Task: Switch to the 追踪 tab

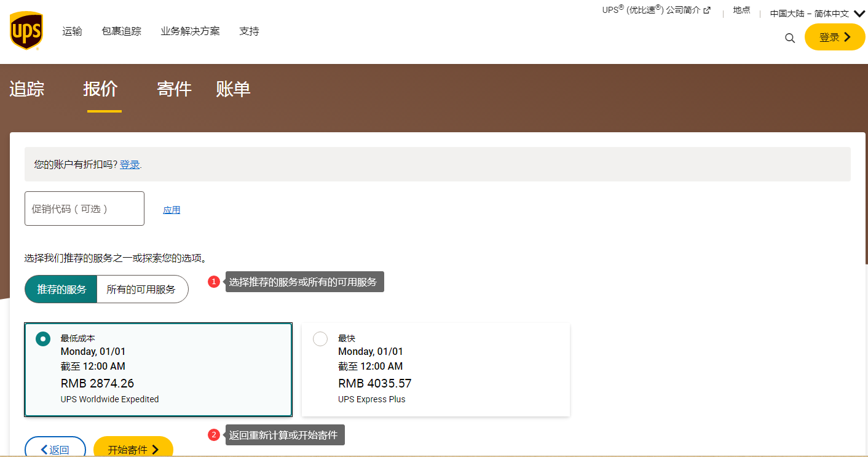Action: (x=27, y=89)
